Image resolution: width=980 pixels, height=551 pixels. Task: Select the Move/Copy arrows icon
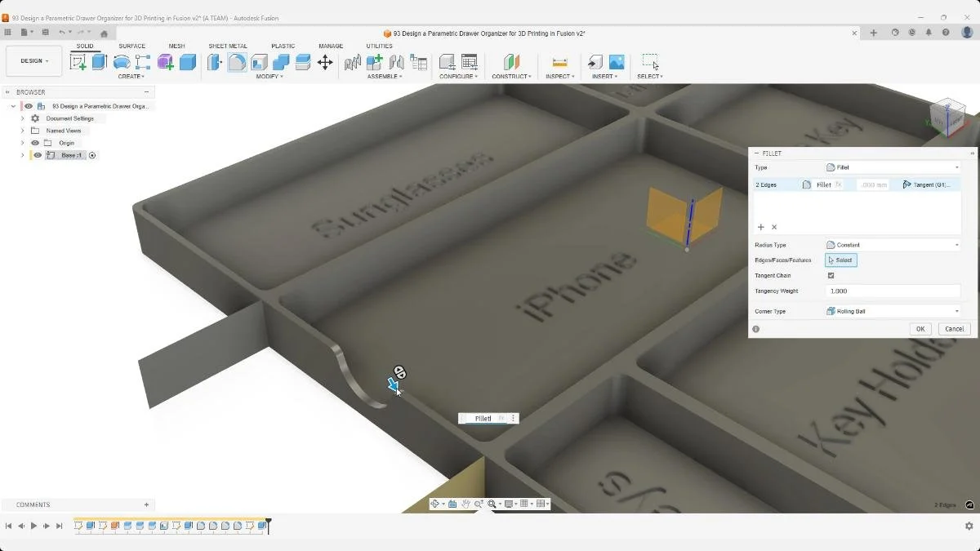325,62
